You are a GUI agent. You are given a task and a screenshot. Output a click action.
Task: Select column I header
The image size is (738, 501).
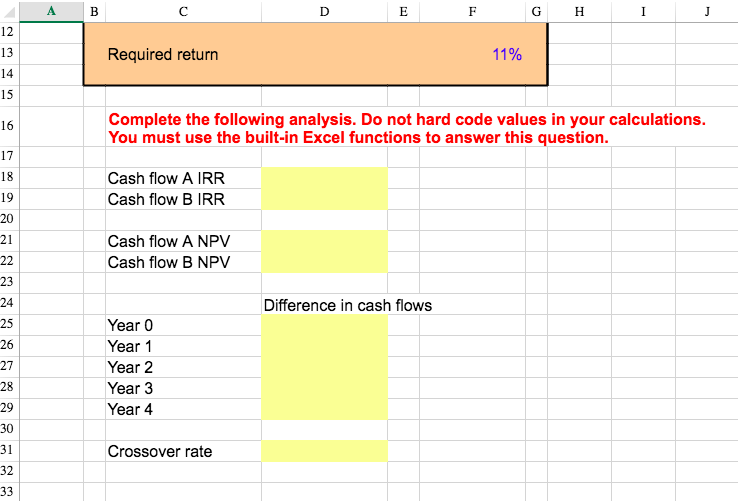click(x=643, y=11)
